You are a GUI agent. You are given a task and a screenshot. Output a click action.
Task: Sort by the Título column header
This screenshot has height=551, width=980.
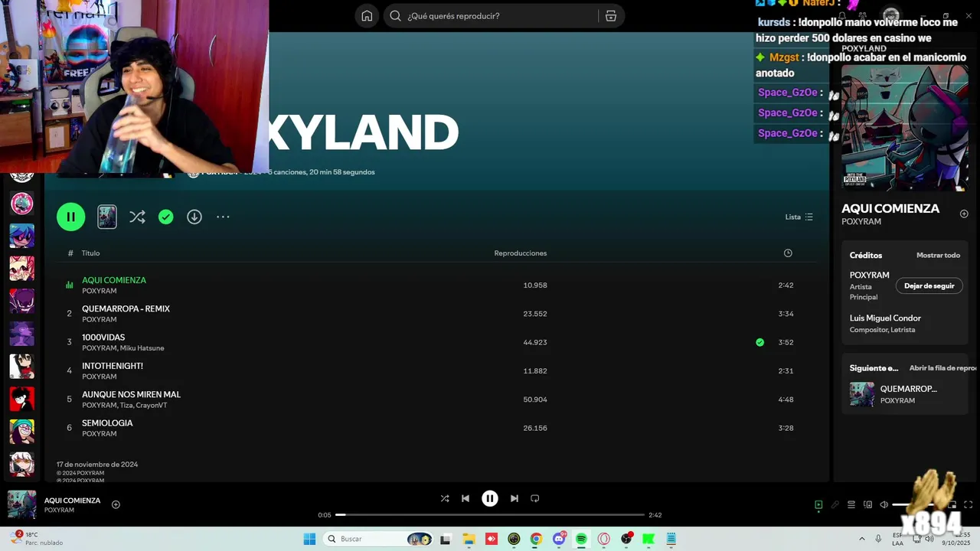pos(91,253)
